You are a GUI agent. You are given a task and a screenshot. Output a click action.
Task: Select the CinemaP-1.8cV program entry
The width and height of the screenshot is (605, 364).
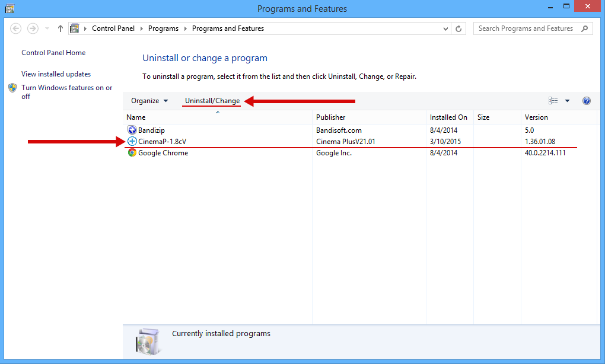click(x=162, y=142)
